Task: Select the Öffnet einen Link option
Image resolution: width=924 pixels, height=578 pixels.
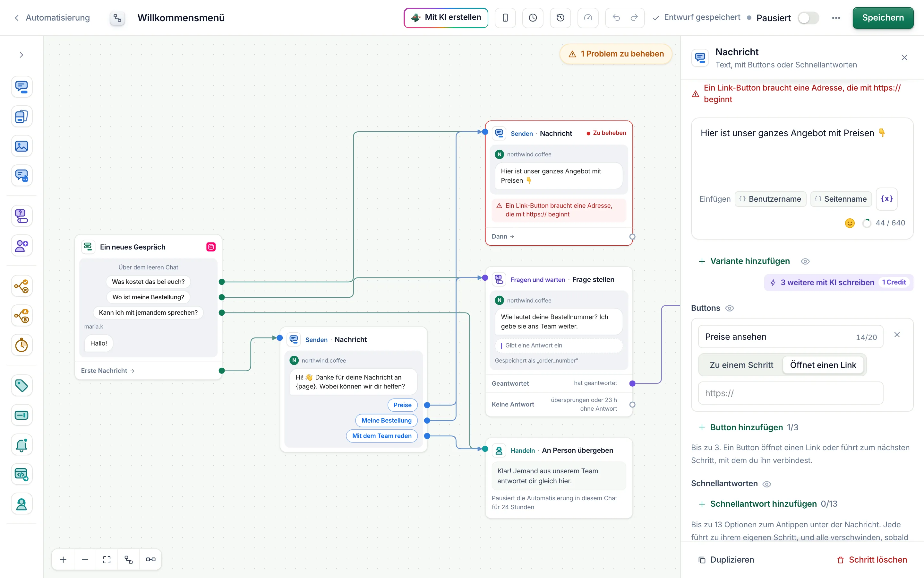Action: point(823,365)
